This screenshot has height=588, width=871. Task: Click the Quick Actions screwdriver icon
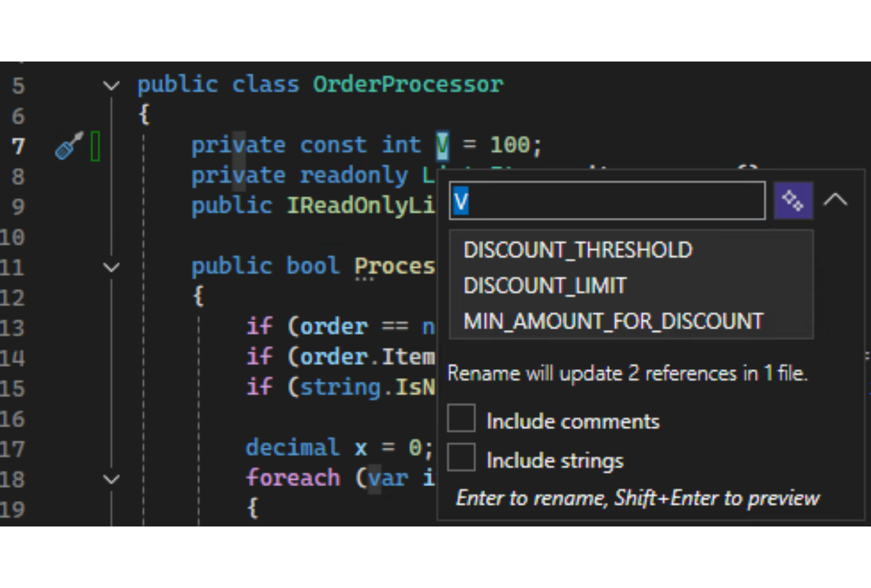click(x=69, y=145)
